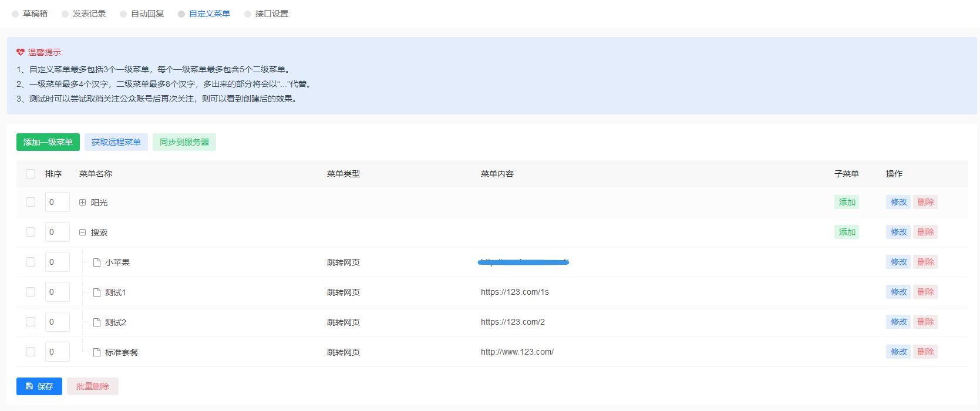
Task: Expand the 阳光 menu row
Action: click(83, 203)
